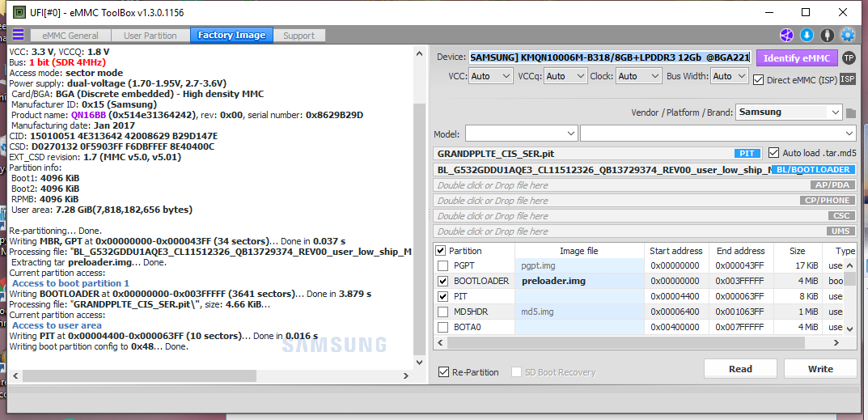Screen dimensions: 868x420
Task: Click the UFI app icon in title bar
Action: click(x=19, y=11)
